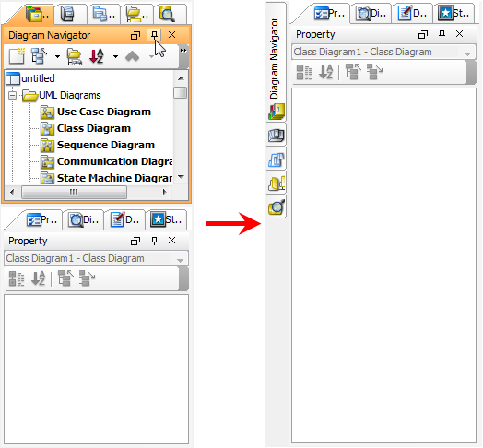Open the dropdown arrow beside sort icon
This screenshot has height=448, width=483.
(115, 57)
